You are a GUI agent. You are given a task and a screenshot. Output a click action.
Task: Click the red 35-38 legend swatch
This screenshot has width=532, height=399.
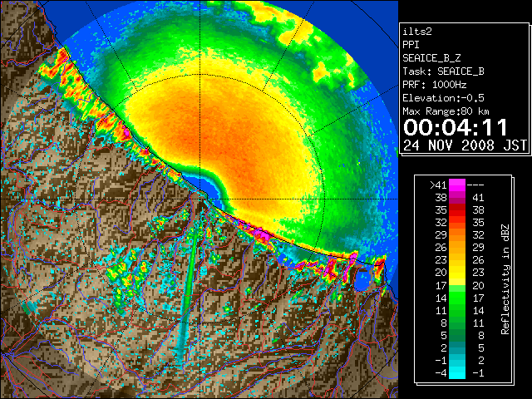[457, 210]
